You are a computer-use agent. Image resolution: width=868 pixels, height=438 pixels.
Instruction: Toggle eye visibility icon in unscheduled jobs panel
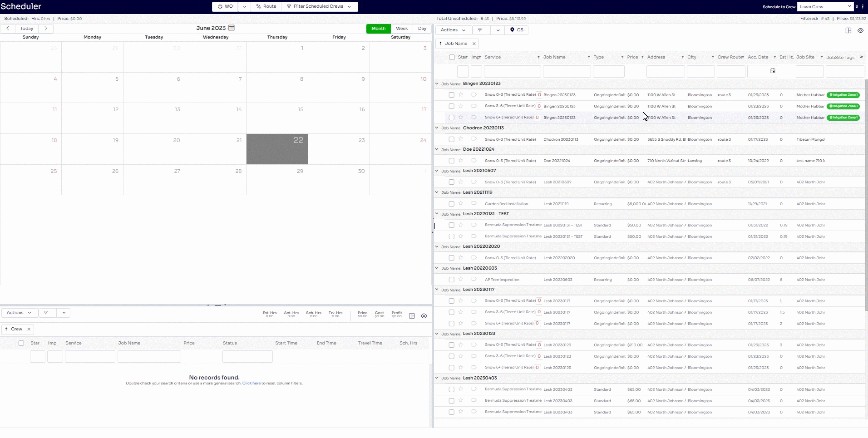pos(860,30)
